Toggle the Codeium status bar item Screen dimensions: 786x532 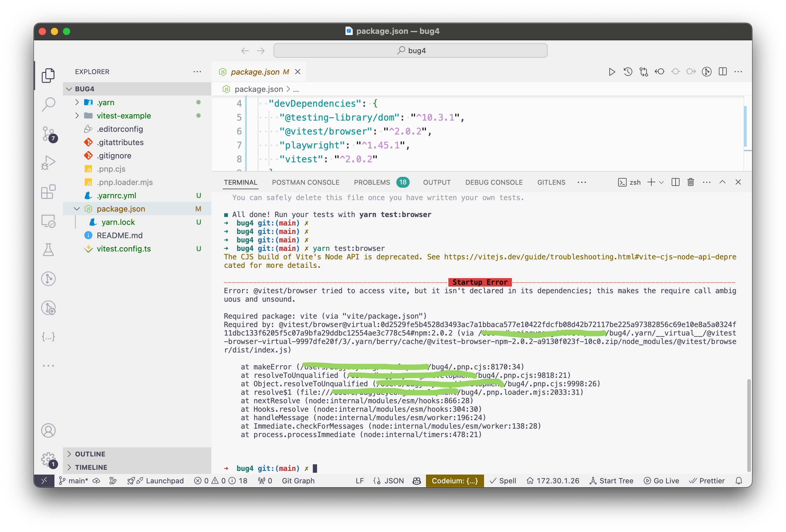(454, 481)
